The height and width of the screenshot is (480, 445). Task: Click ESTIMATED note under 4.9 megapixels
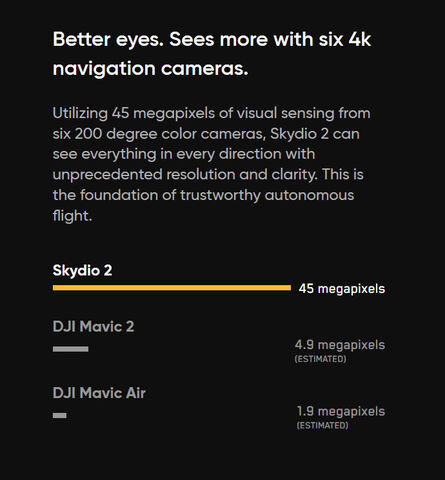pos(320,359)
